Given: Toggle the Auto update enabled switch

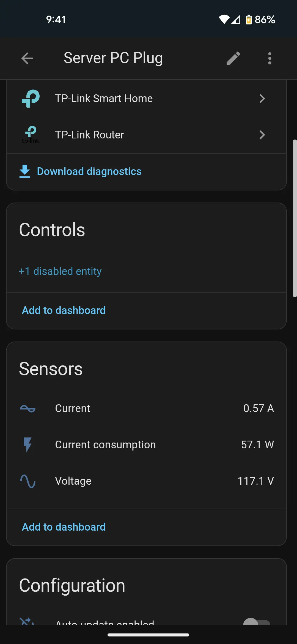Looking at the screenshot, I should click(257, 621).
